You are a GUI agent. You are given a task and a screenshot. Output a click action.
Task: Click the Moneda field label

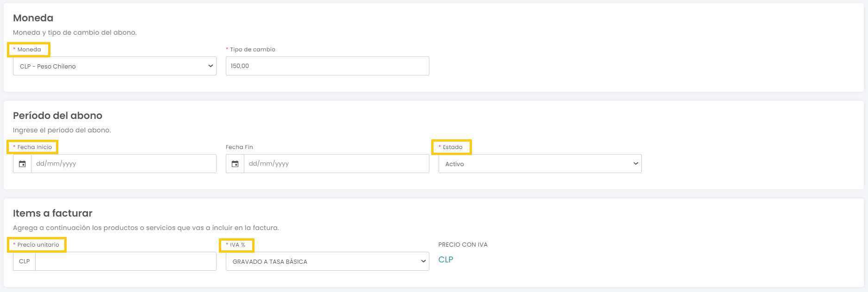coord(29,50)
